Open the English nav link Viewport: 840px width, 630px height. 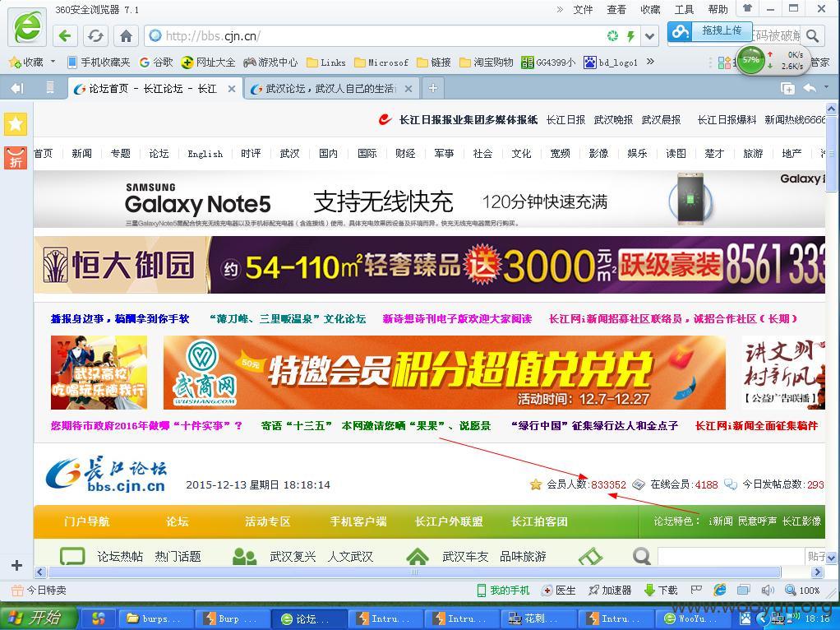click(x=205, y=154)
